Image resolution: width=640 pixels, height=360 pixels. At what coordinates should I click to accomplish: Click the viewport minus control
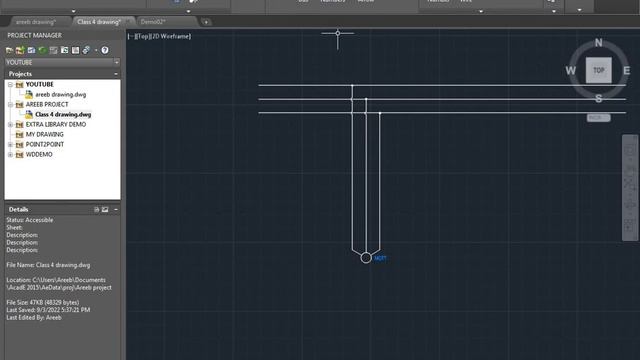[x=130, y=36]
